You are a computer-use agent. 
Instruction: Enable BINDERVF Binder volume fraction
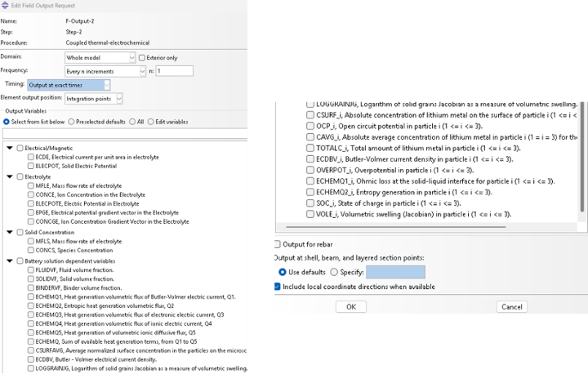[31, 287]
